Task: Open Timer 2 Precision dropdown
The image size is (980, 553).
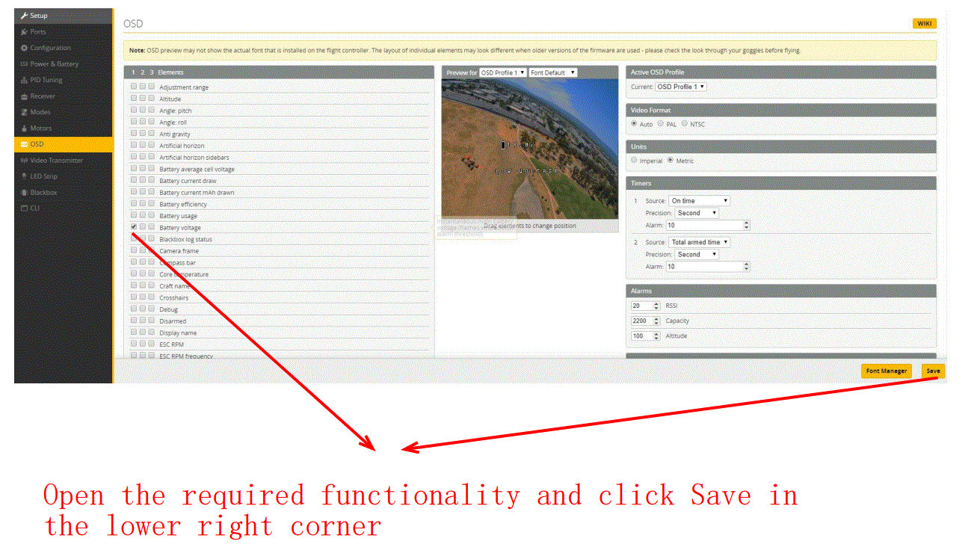Action: coord(697,254)
